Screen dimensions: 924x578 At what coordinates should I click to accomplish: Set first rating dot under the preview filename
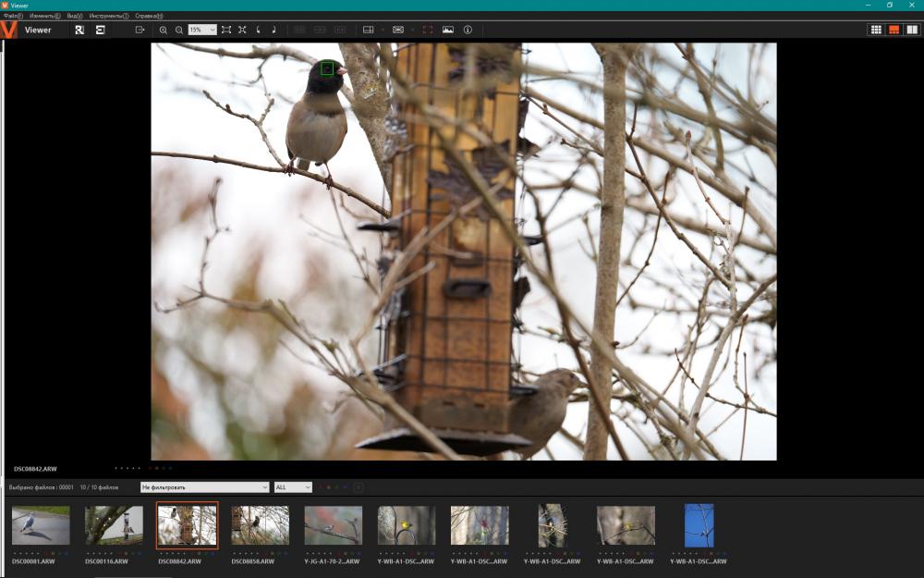coord(116,468)
